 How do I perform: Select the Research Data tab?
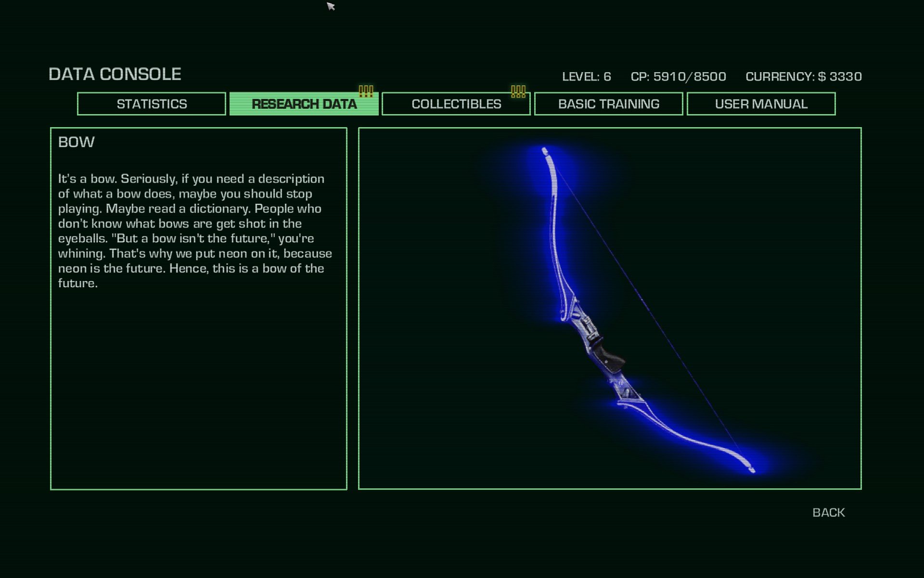pyautogui.click(x=304, y=104)
